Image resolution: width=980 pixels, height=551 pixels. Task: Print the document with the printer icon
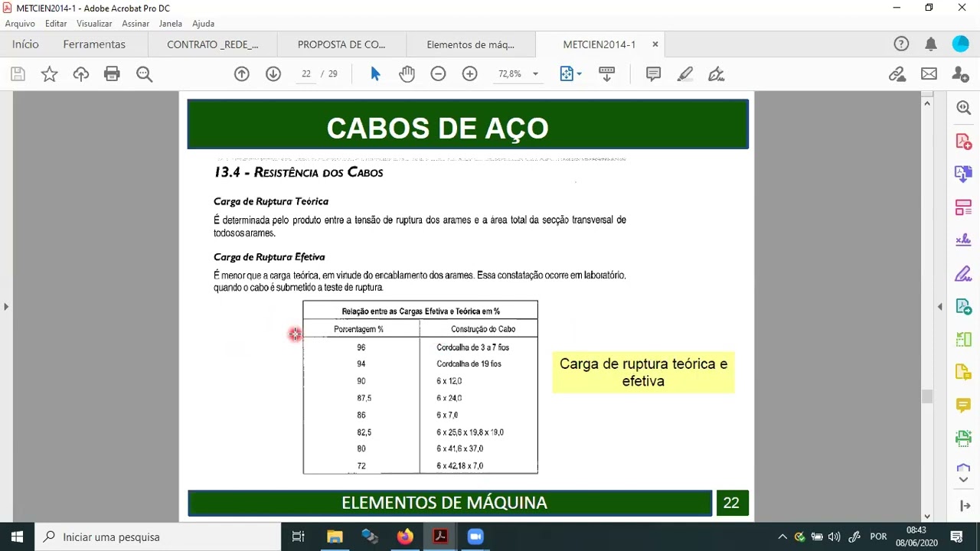coord(112,74)
